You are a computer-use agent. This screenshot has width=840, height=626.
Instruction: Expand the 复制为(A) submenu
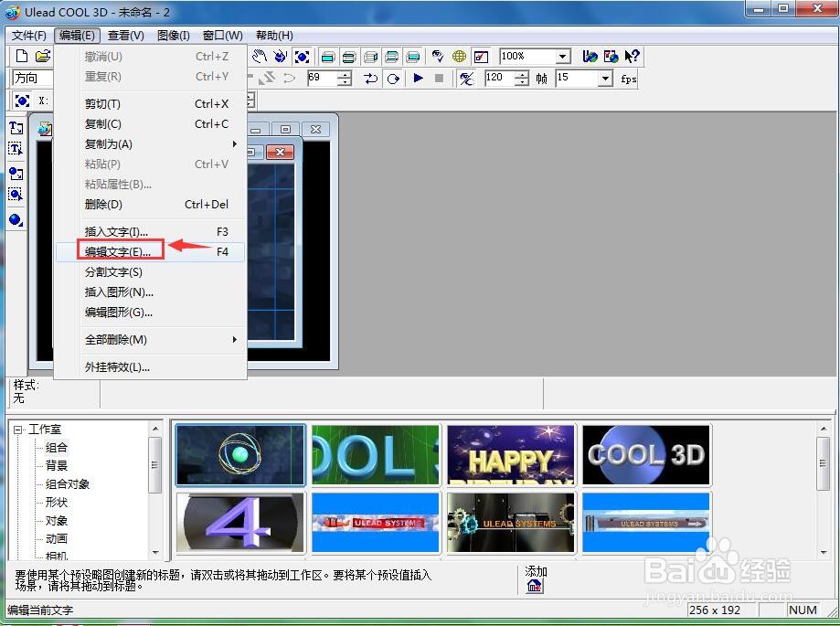150,144
